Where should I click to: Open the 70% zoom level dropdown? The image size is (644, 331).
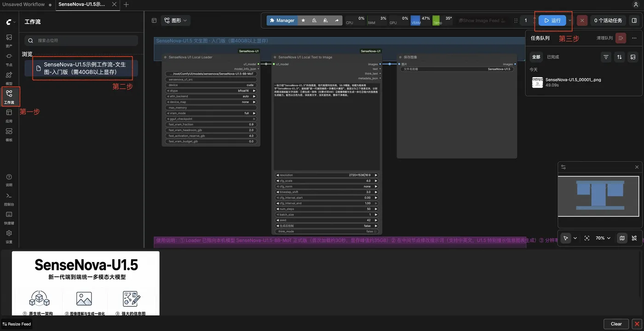point(603,238)
